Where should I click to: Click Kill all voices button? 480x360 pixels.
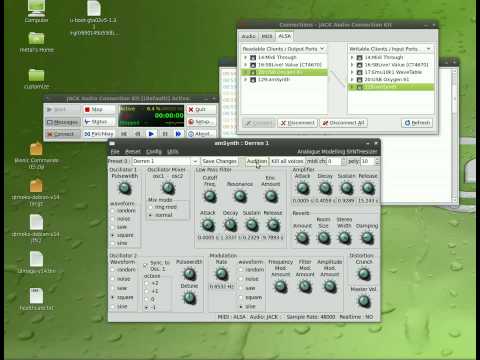click(287, 161)
